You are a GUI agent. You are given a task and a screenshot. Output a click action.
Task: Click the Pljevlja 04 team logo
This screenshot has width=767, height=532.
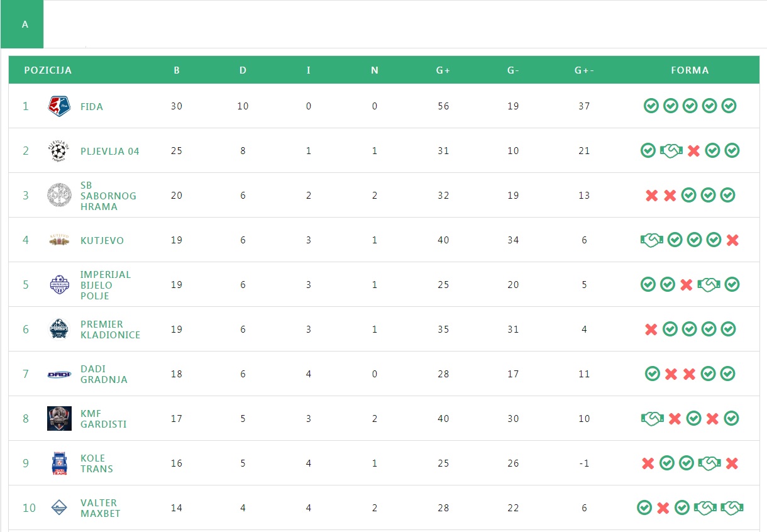click(x=59, y=151)
